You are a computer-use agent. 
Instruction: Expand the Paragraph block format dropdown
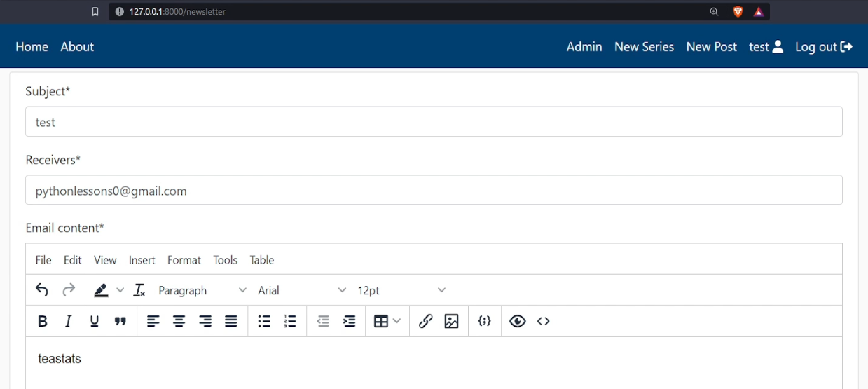(x=202, y=290)
